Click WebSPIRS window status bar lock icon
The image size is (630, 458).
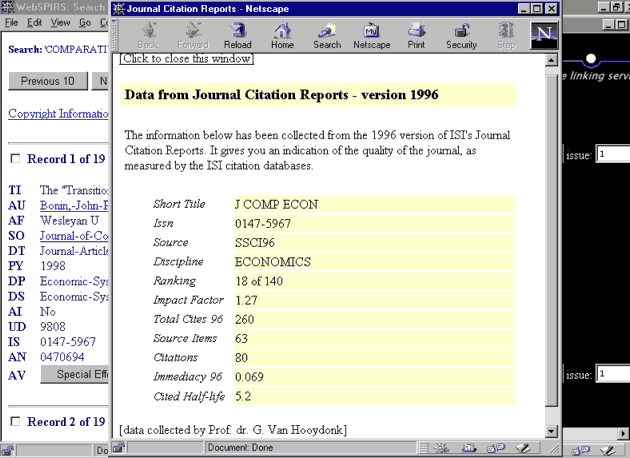[7, 450]
